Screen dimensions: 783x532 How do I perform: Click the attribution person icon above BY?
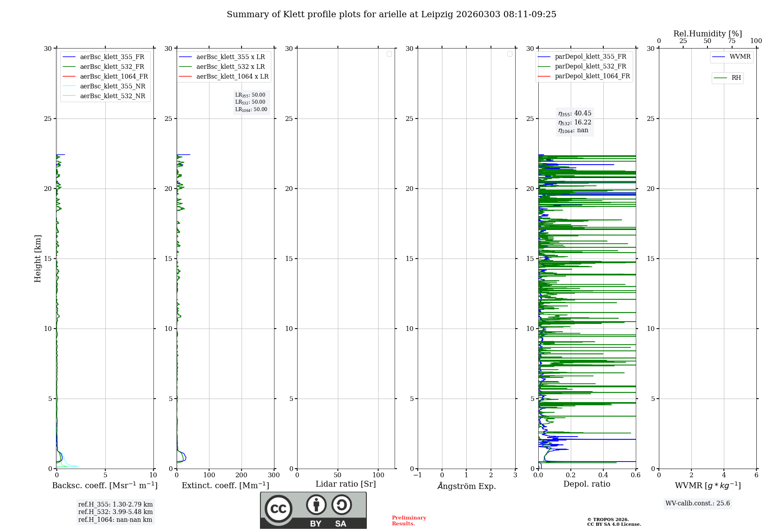316,505
